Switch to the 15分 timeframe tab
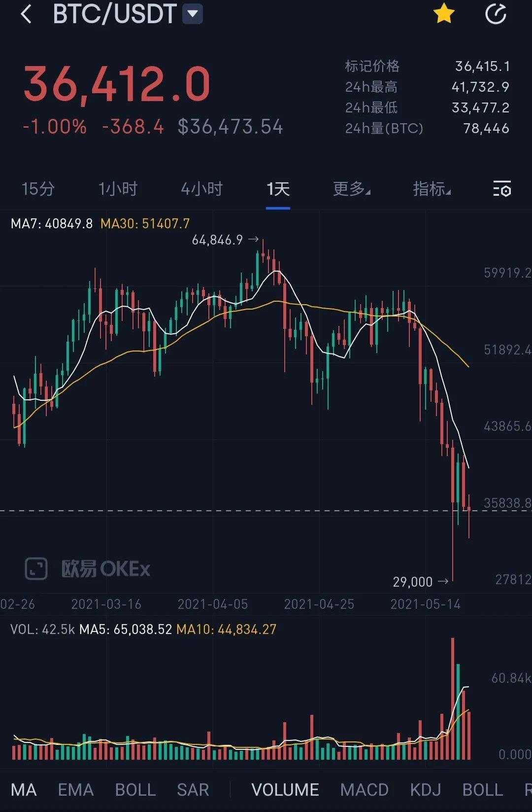532x812 pixels. (38, 189)
